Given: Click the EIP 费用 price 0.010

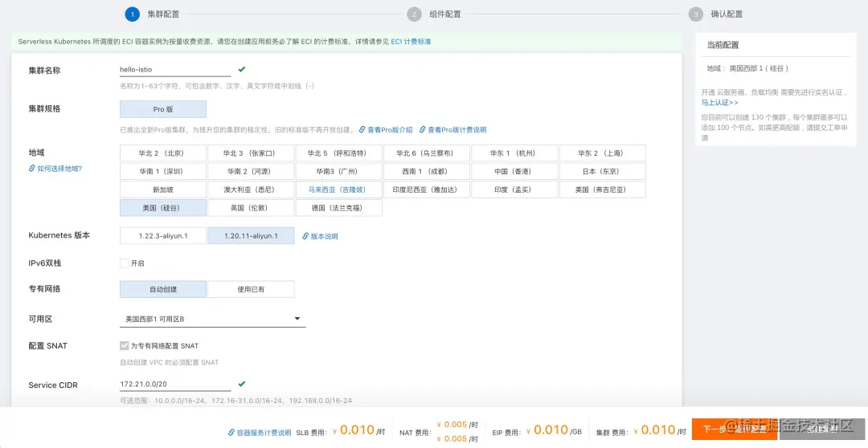Looking at the screenshot, I should [551, 430].
